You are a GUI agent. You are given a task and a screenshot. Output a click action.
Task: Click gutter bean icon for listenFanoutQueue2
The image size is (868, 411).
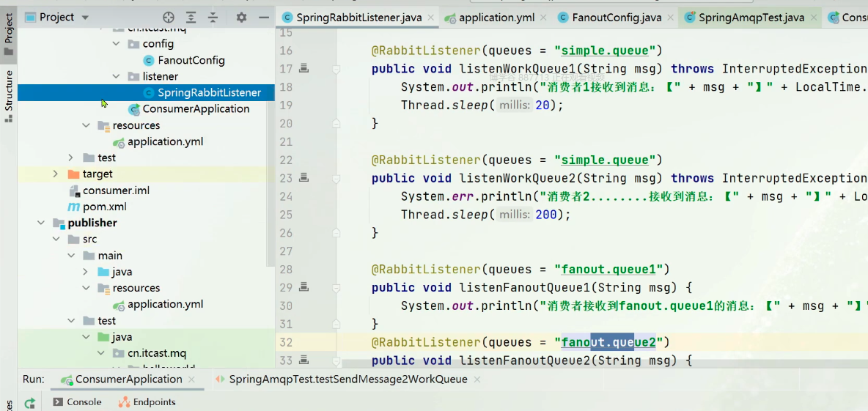(x=303, y=360)
